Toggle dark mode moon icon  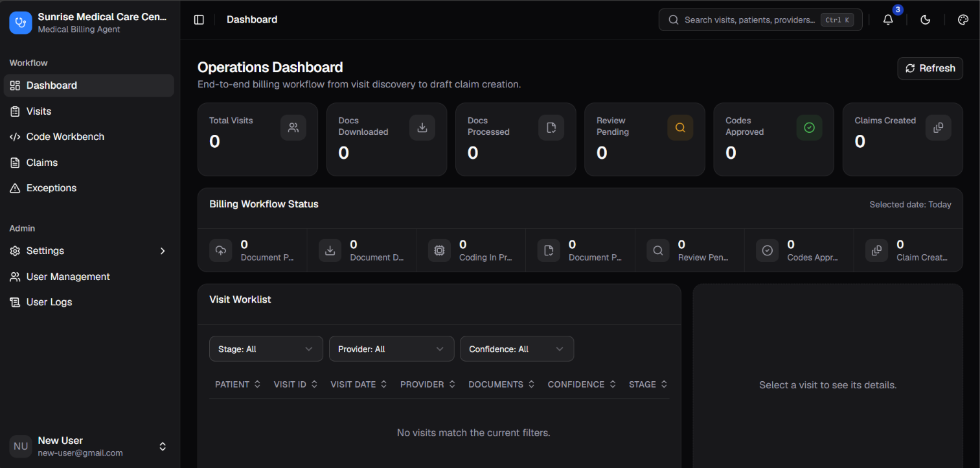pyautogui.click(x=926, y=19)
